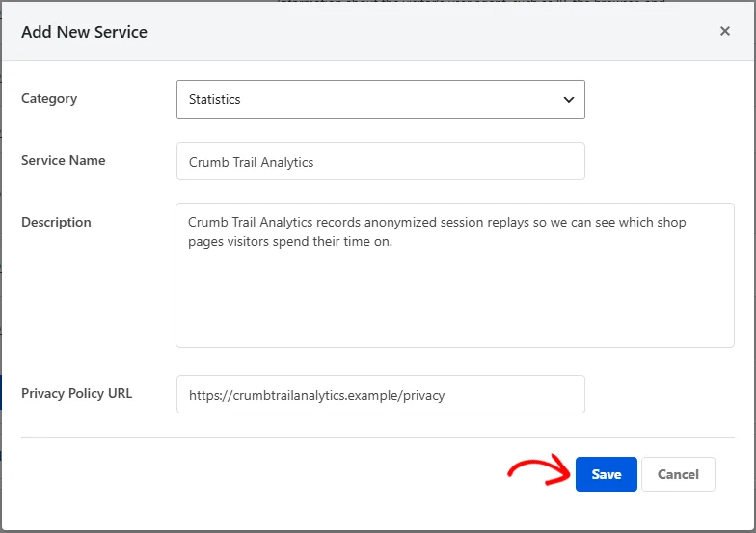Click the Privacy Policy URL label
Screen dimensions: 756x533
[x=77, y=393]
